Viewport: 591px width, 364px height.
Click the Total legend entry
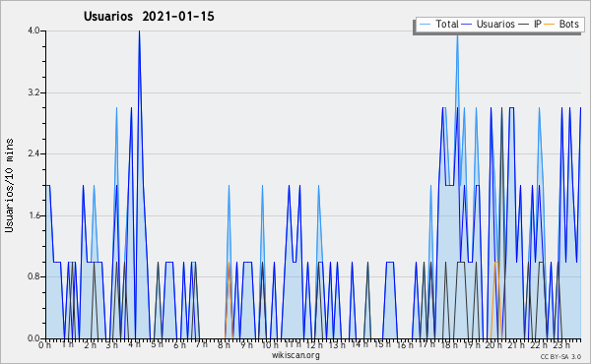439,24
